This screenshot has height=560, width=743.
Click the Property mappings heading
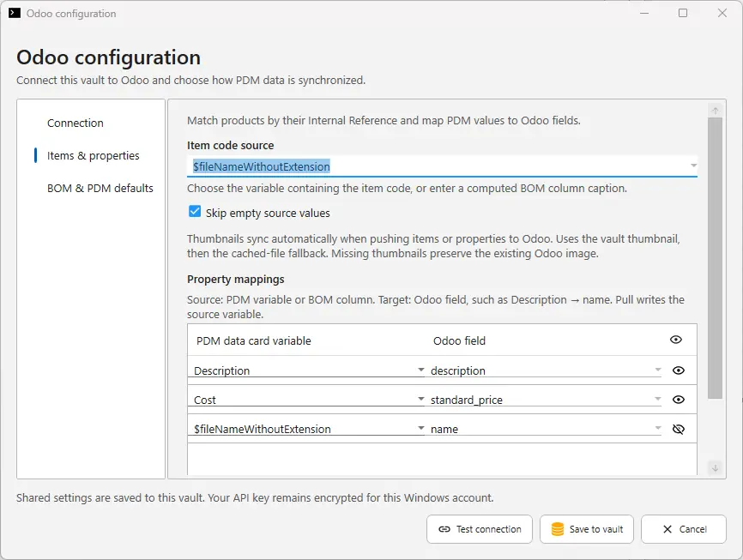(x=235, y=279)
